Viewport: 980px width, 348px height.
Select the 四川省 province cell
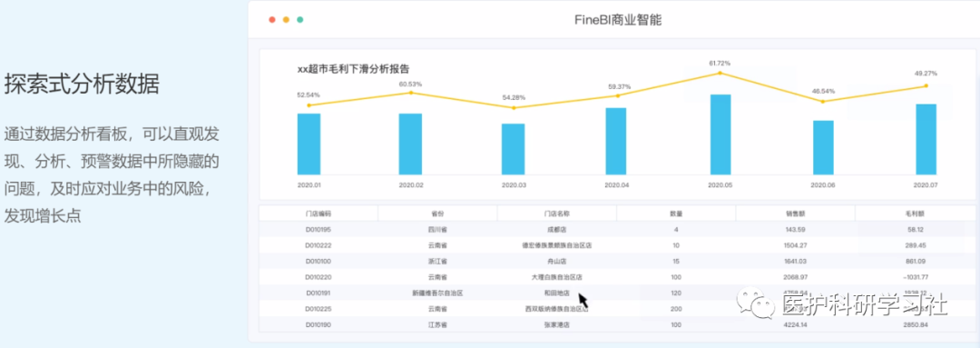[437, 230]
